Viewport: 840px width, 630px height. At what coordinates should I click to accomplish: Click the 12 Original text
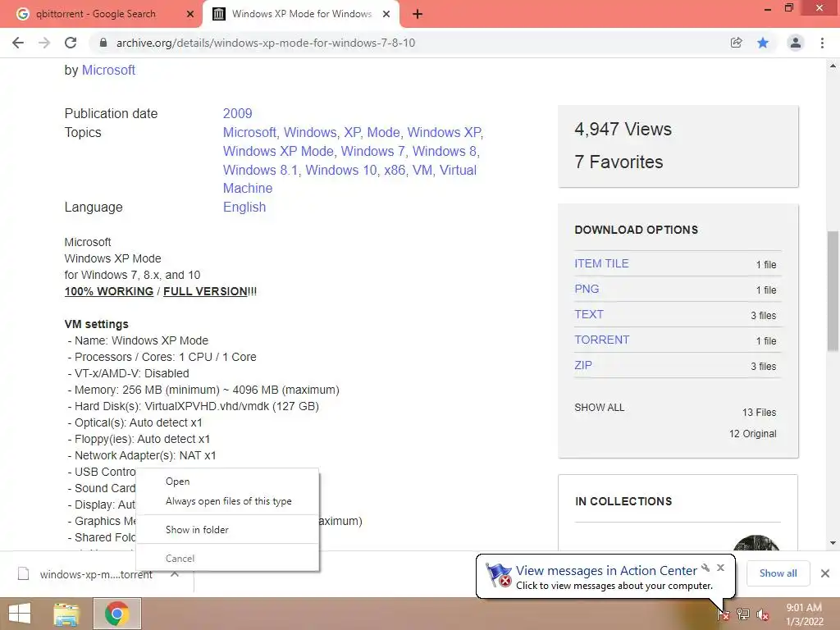click(753, 434)
